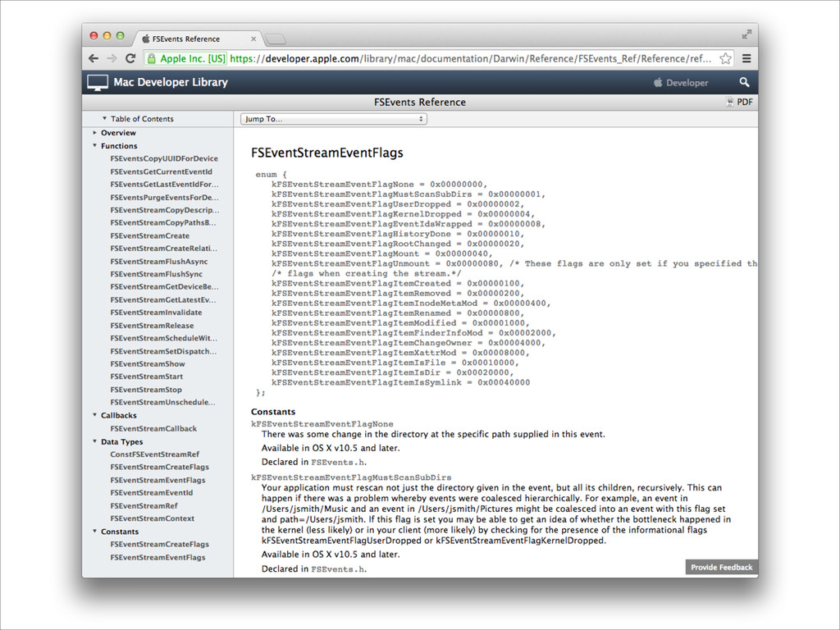Open the FSEventStreamGetLatestEv... entry

pyautogui.click(x=164, y=300)
